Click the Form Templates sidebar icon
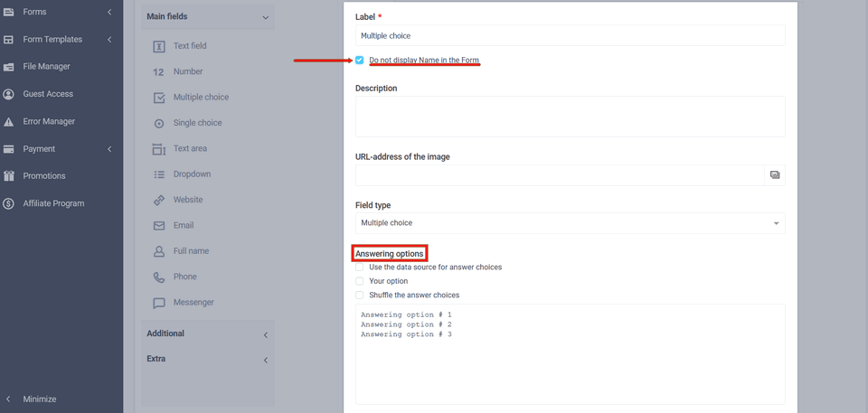This screenshot has height=413, width=868. [8, 39]
